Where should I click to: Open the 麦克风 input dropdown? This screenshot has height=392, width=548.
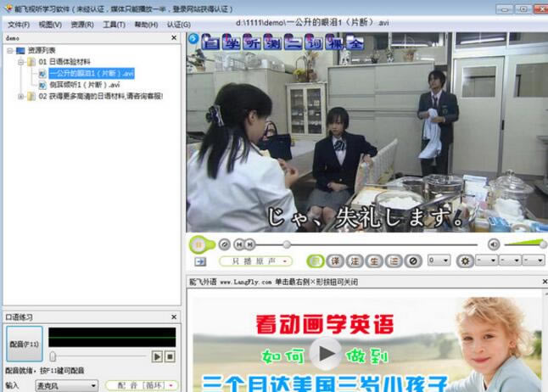pyautogui.click(x=66, y=386)
